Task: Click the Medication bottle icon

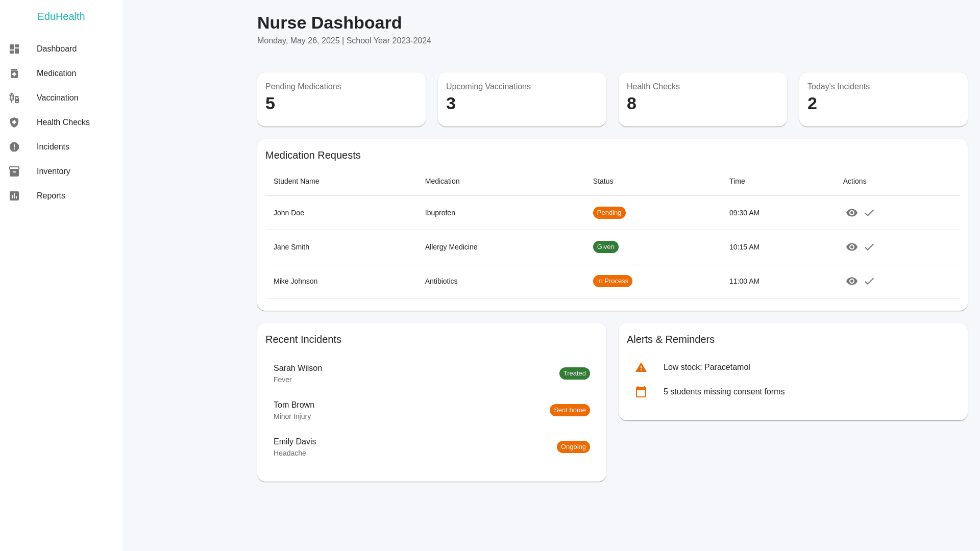Action: click(14, 73)
